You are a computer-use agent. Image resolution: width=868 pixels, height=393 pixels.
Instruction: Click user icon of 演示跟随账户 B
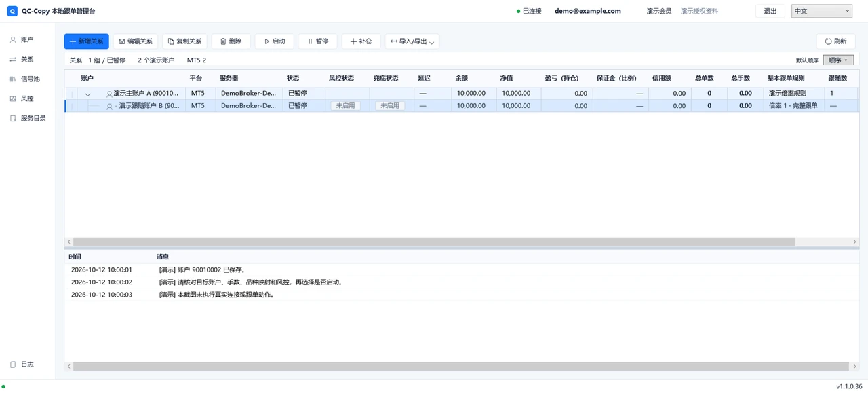[x=109, y=106]
